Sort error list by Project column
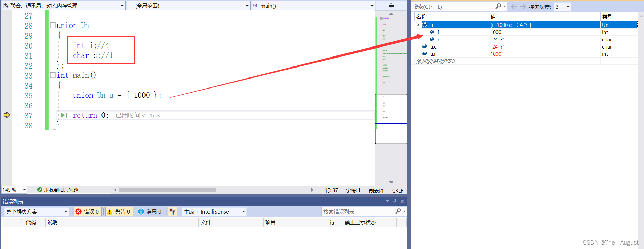 point(295,222)
